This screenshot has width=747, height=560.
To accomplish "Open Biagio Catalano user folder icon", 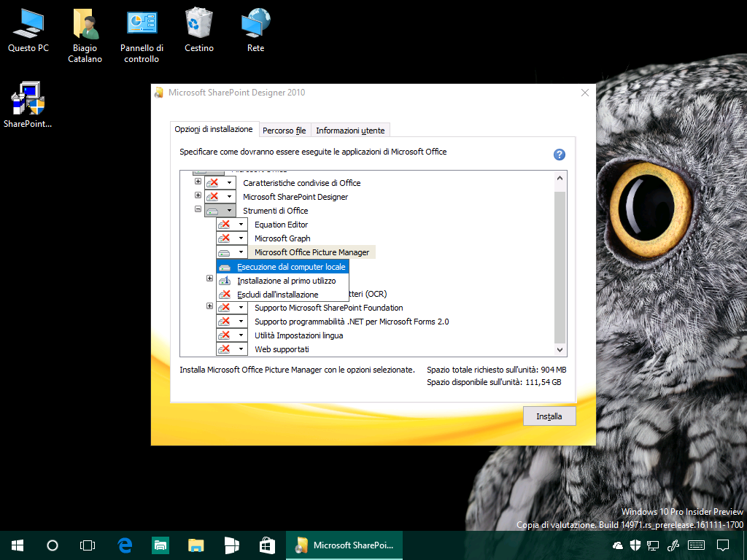I will click(85, 36).
